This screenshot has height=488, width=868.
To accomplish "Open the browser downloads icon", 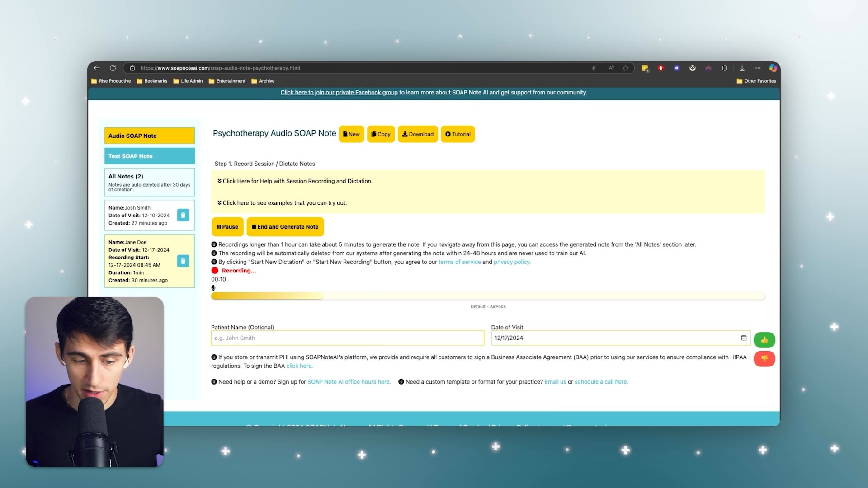I will tap(742, 68).
